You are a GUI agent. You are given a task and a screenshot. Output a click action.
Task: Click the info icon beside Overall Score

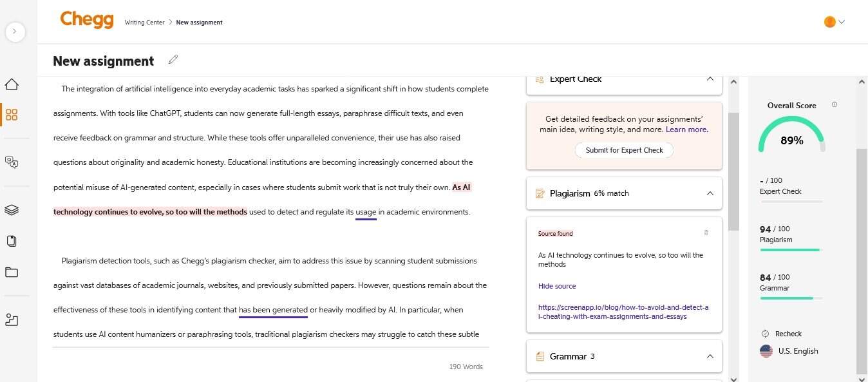click(x=834, y=104)
